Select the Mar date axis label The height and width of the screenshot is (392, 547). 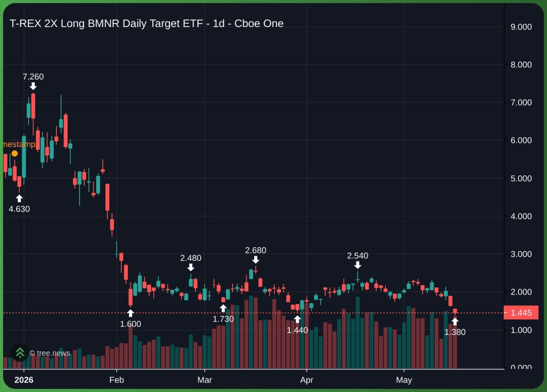coord(205,380)
